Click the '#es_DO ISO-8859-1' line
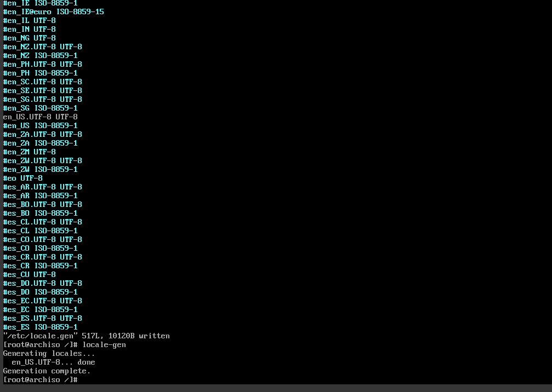Viewport: 552px width, 392px height. pos(40,292)
